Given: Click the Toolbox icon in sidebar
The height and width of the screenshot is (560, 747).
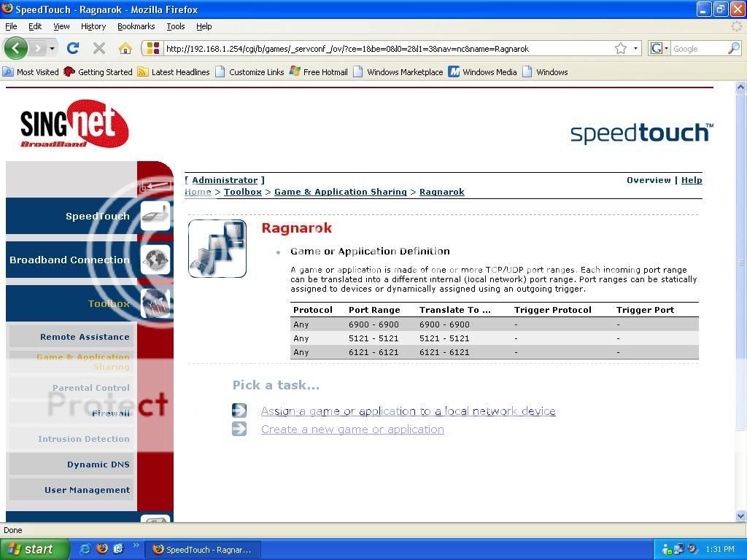Looking at the screenshot, I should click(x=155, y=303).
